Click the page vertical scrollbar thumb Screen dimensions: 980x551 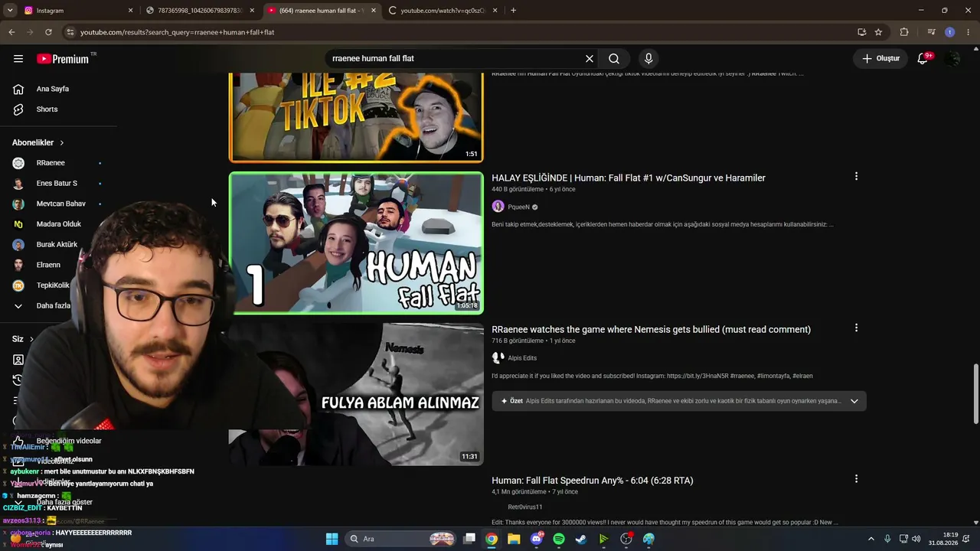[x=975, y=395]
